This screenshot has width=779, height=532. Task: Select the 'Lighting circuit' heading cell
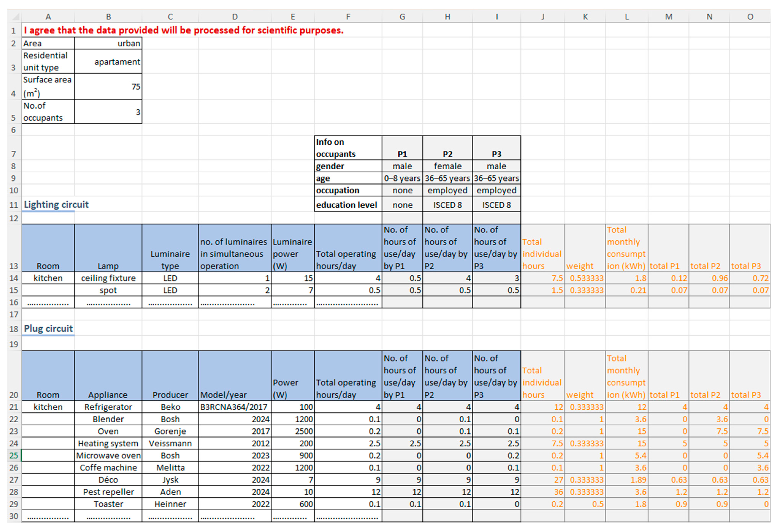click(56, 205)
